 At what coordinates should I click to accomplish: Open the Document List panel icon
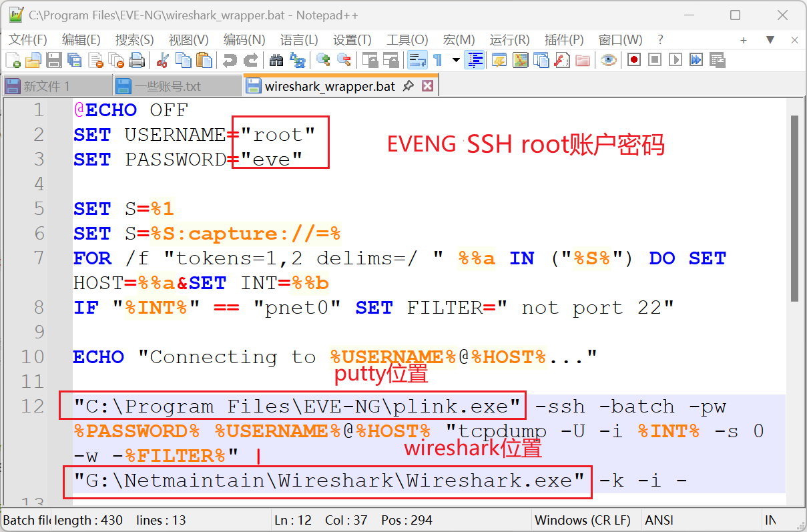click(x=540, y=61)
